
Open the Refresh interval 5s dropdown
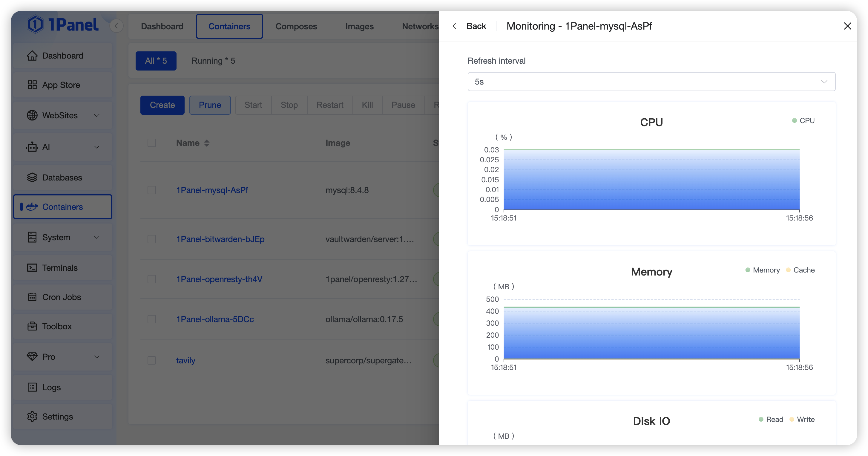tap(651, 82)
